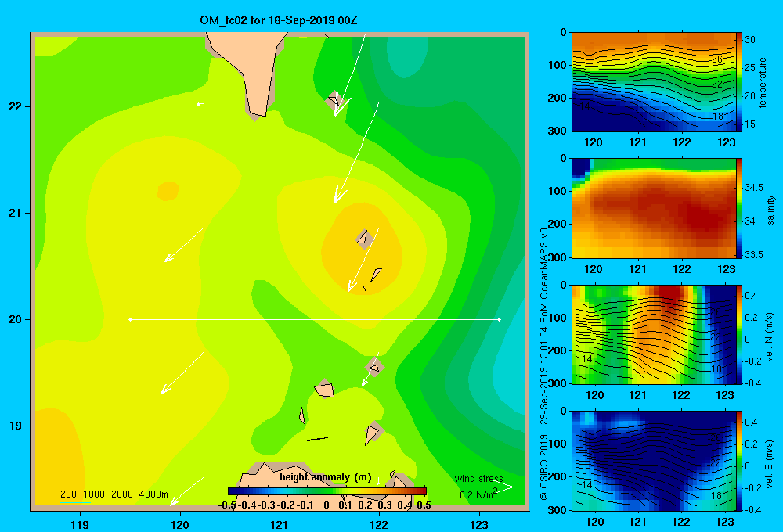This screenshot has width=783, height=532.
Task: Click the -0.5 tick on the height color bar
Action: coord(227,505)
